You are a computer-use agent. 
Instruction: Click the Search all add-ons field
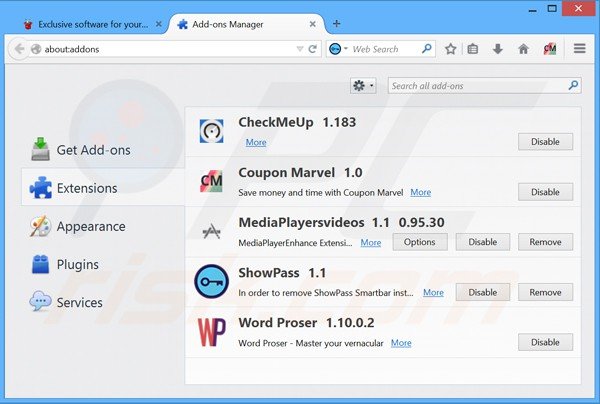click(x=484, y=86)
